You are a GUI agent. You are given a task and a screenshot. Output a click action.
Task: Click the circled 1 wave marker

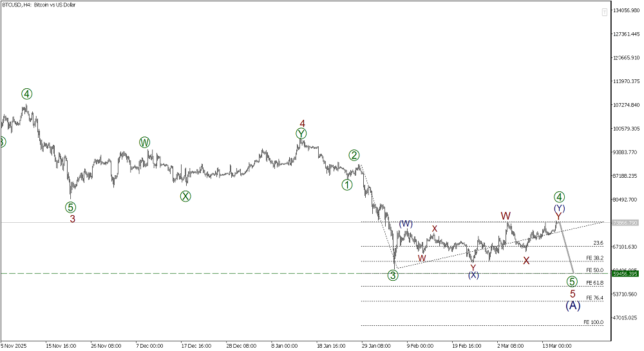coord(347,185)
